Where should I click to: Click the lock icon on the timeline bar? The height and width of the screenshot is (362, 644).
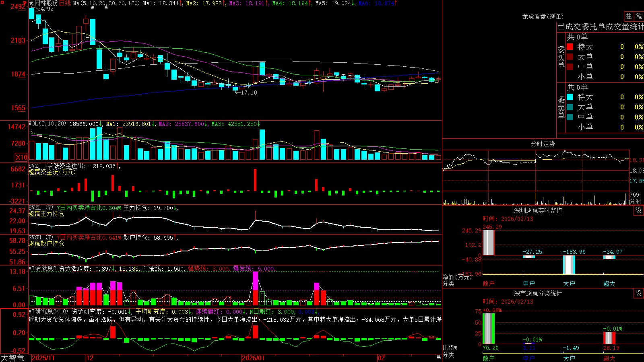(x=438, y=357)
